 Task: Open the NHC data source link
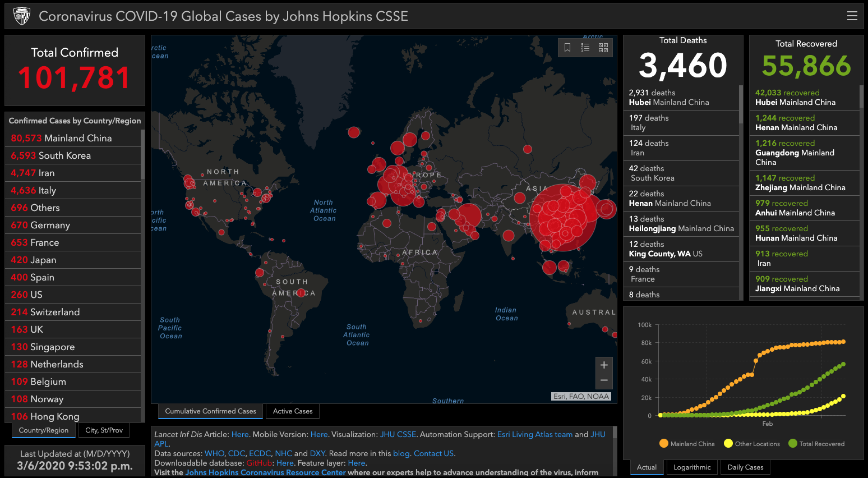284,453
